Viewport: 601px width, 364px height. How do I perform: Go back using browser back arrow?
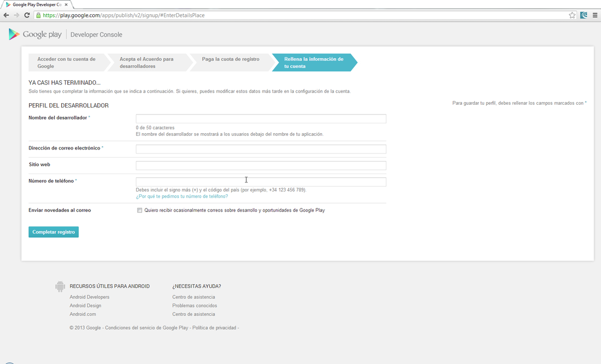click(6, 15)
